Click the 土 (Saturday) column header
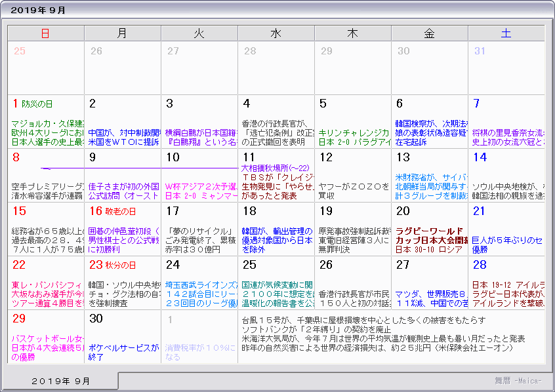The height and width of the screenshot is (392, 555). point(506,33)
